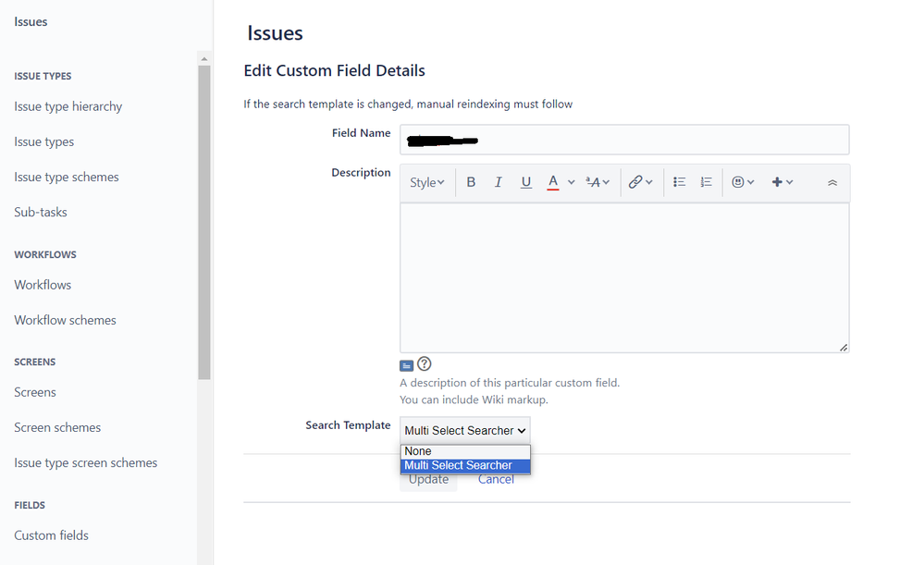
Task: Apply red text color button
Action: pos(553,182)
